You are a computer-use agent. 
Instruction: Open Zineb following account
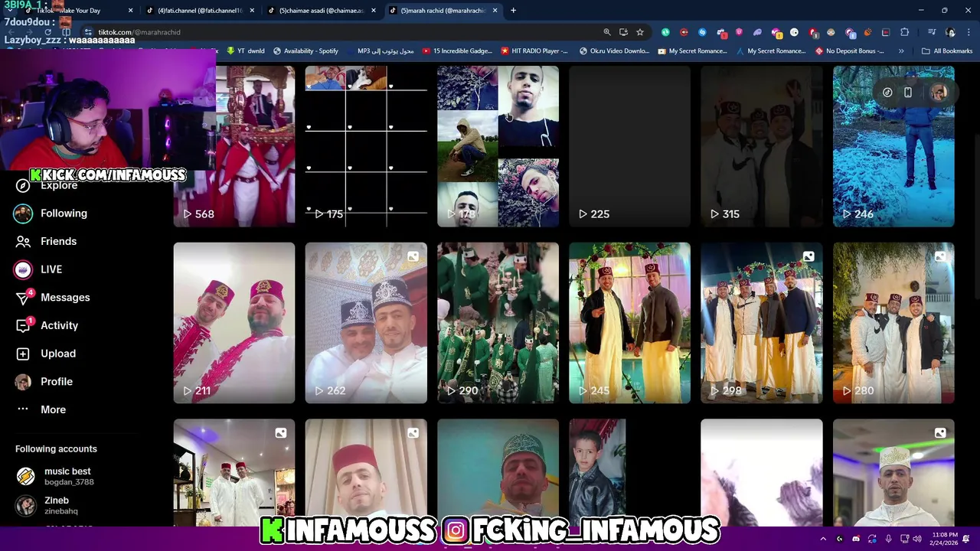[x=47, y=505]
